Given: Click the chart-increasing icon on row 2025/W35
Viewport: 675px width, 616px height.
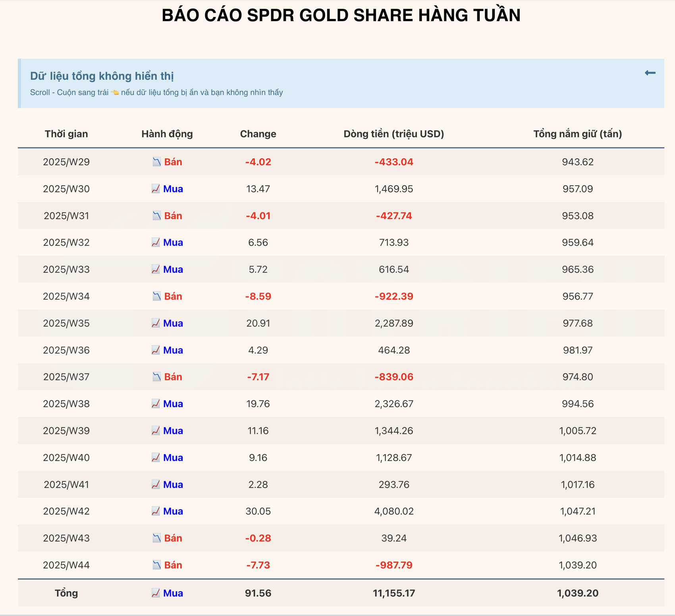Looking at the screenshot, I should pyautogui.click(x=156, y=323).
